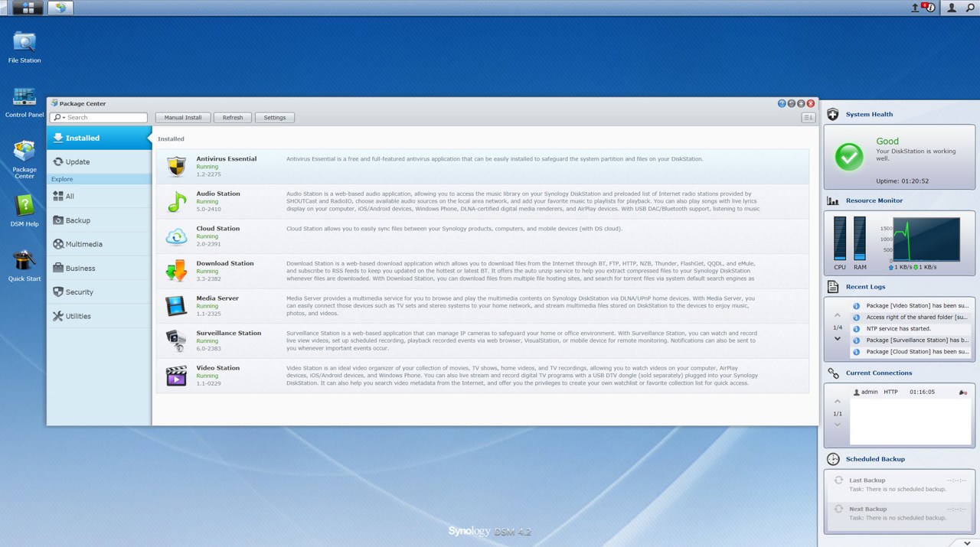The height and width of the screenshot is (547, 980).
Task: Click the Cloud Station cloud icon
Action: (176, 236)
